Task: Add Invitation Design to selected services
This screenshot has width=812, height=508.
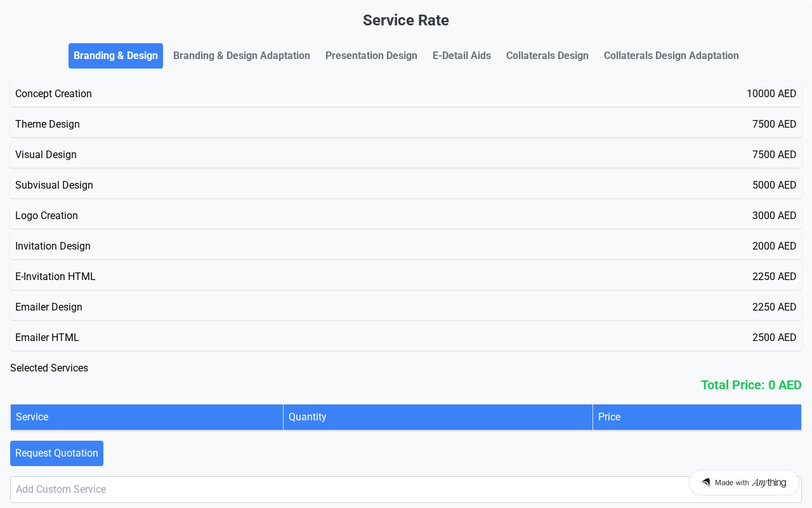Action: coord(406,246)
